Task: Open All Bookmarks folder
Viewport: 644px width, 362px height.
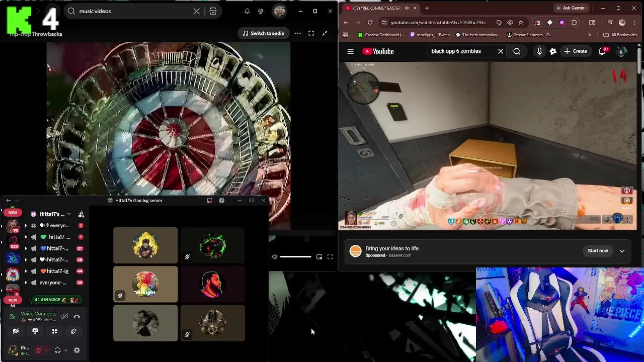Action: (x=620, y=35)
